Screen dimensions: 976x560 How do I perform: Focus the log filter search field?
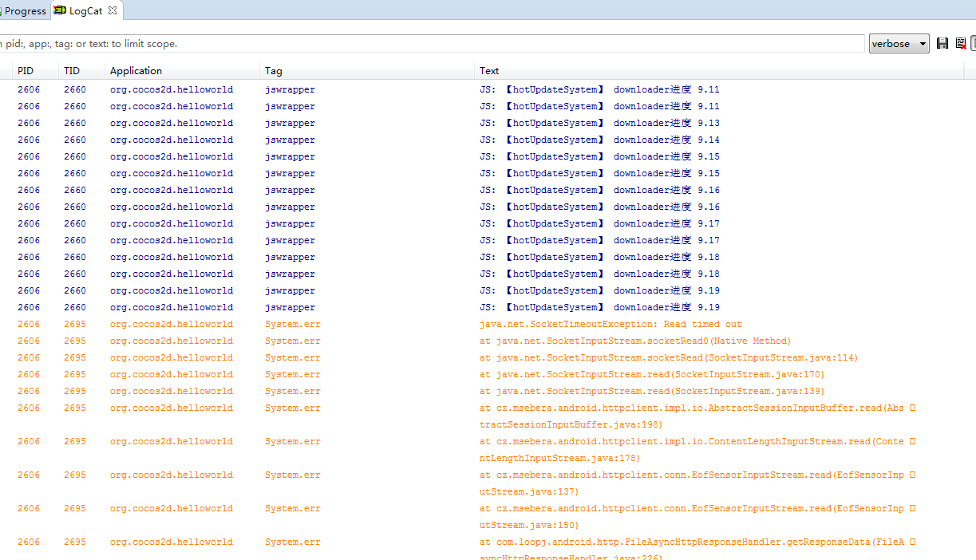coord(432,44)
